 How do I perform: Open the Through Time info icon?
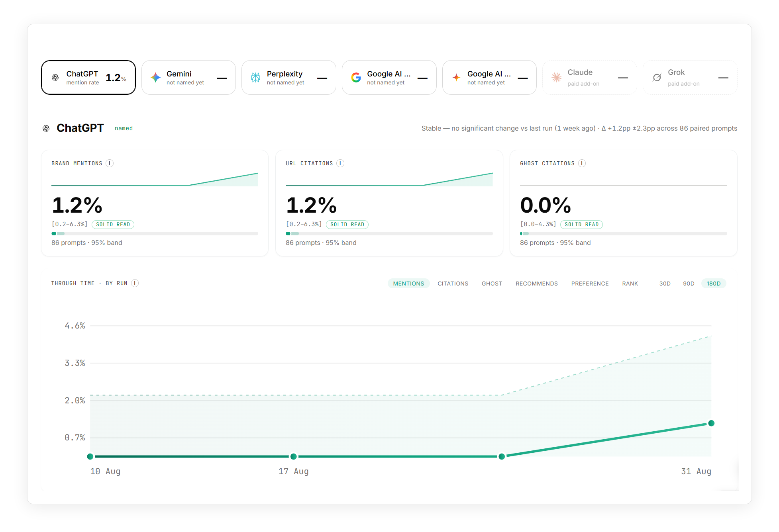(x=135, y=283)
